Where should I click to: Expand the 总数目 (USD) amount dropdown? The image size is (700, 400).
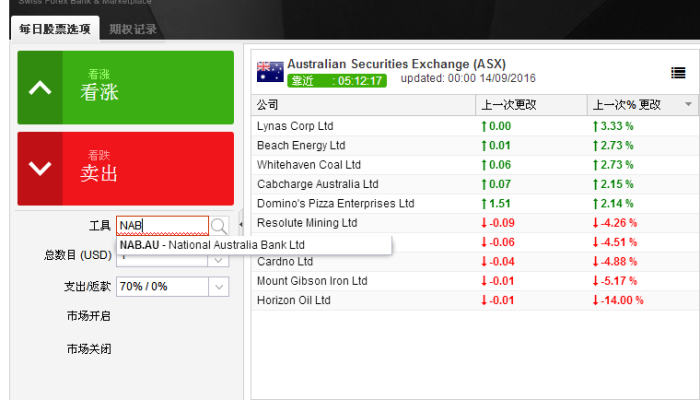click(x=218, y=260)
